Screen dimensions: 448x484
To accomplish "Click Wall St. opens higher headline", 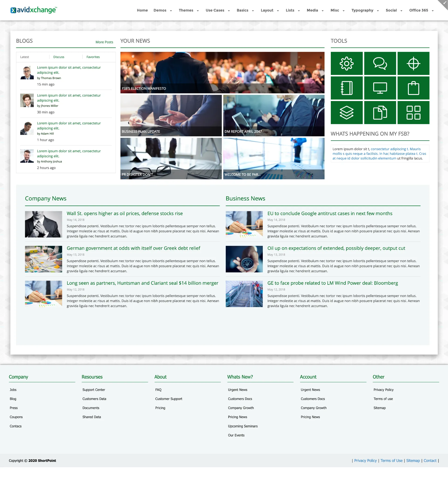I will (125, 213).
